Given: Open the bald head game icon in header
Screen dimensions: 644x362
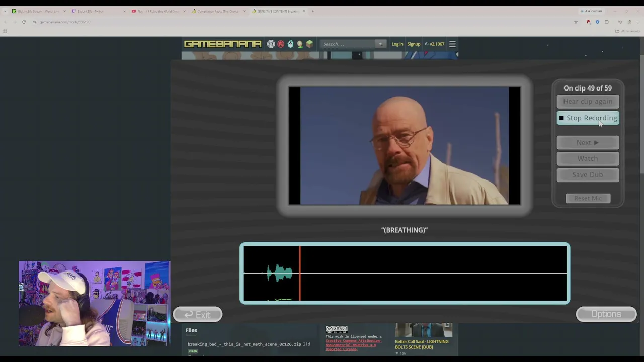Looking at the screenshot, I should (x=300, y=44).
